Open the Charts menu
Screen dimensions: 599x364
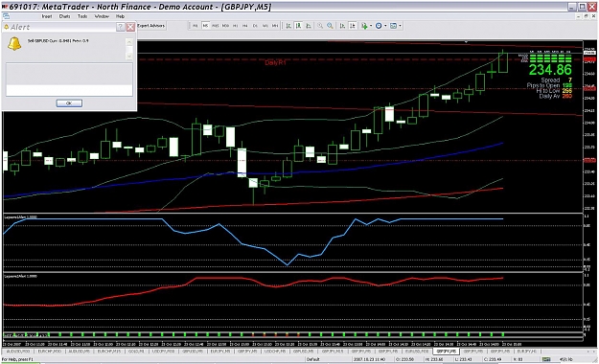(64, 16)
